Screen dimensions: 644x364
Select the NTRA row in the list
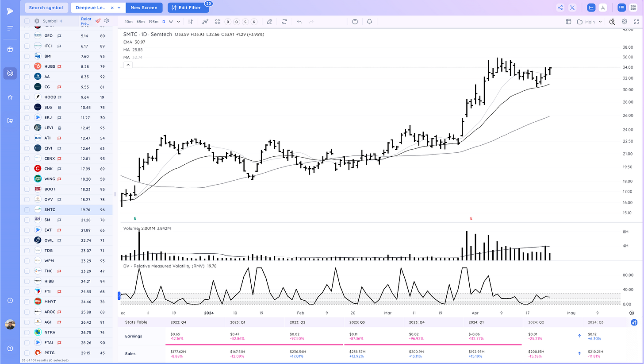click(66, 332)
